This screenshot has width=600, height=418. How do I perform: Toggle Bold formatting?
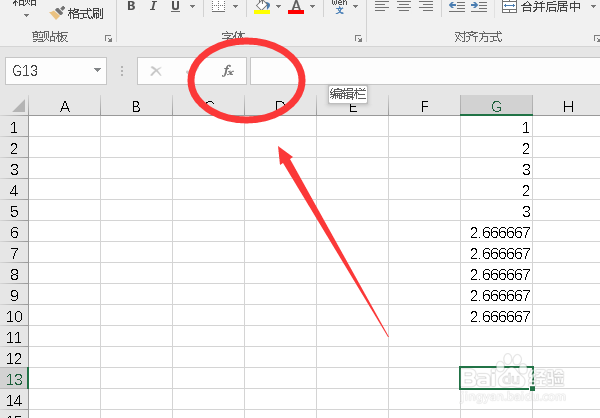tap(131, 6)
